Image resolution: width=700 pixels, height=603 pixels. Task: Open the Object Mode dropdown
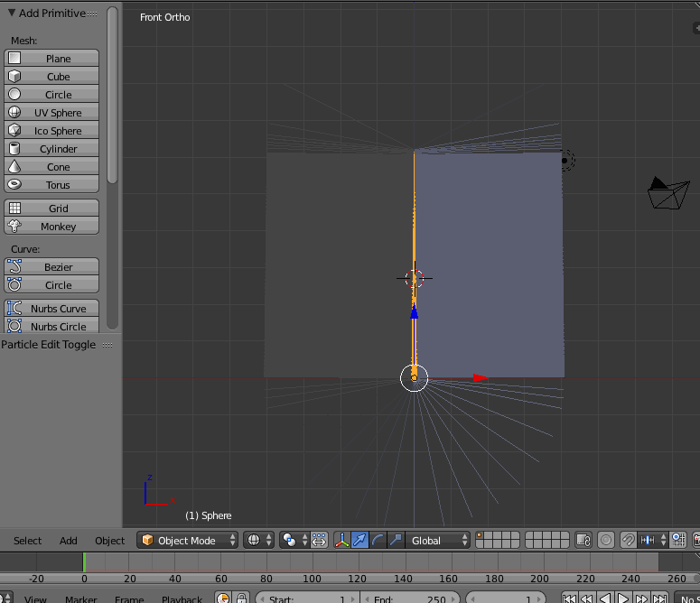(187, 540)
